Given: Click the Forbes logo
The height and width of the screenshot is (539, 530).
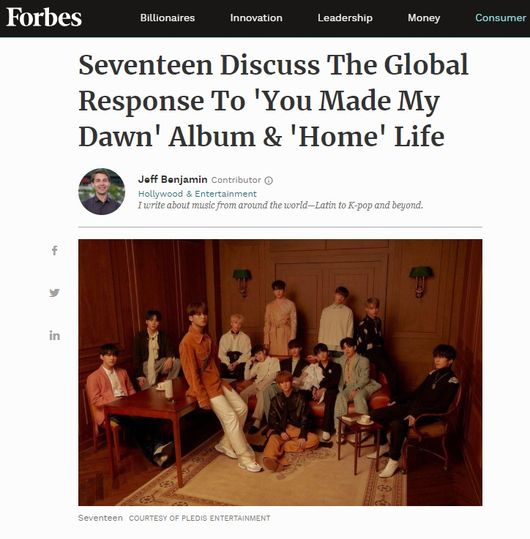Looking at the screenshot, I should pyautogui.click(x=44, y=17).
